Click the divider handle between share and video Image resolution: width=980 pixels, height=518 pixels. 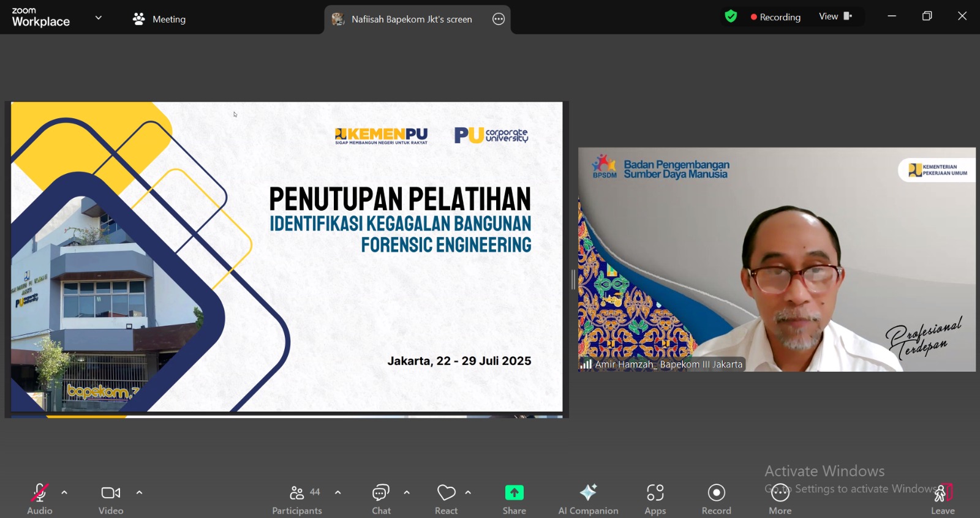pos(573,279)
